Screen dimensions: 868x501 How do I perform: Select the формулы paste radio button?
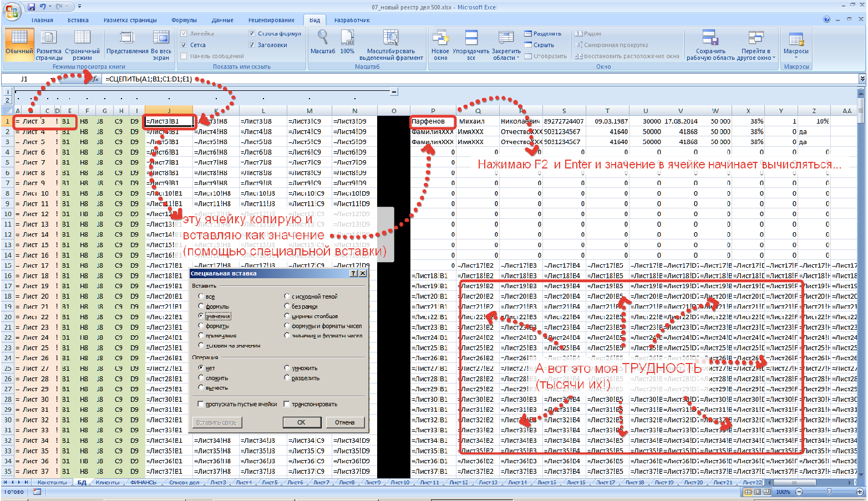pyautogui.click(x=201, y=306)
